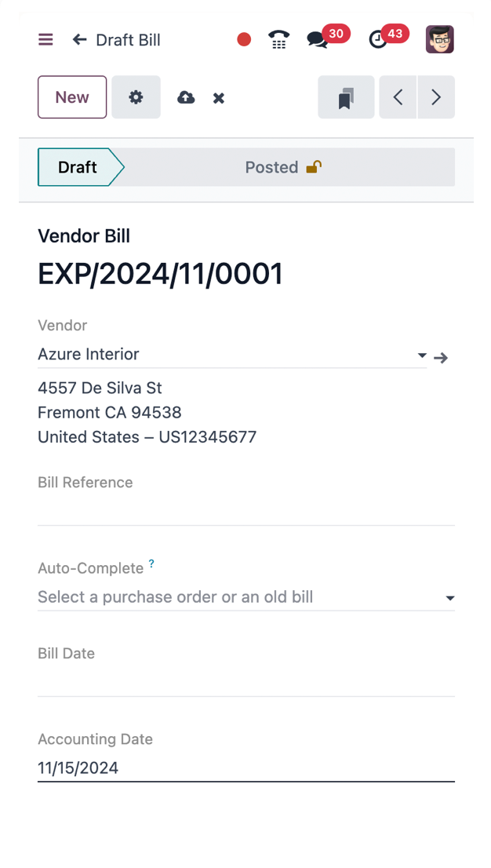Open the gear actions menu
This screenshot has height=868, width=491.
click(x=136, y=97)
